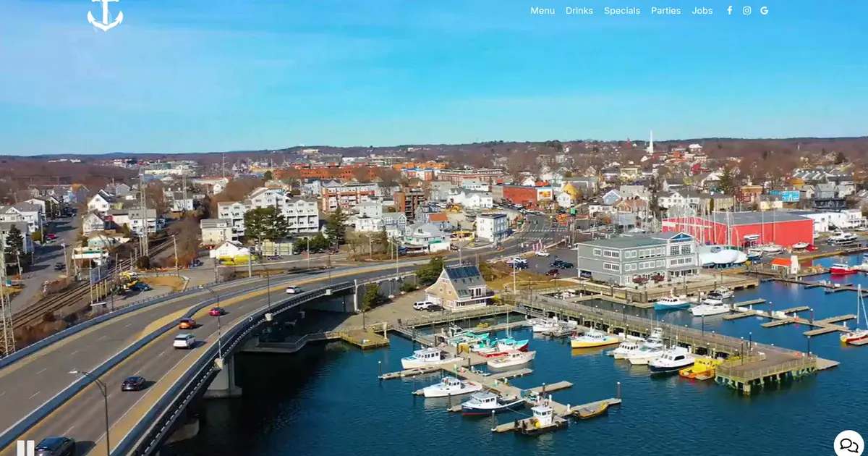The height and width of the screenshot is (456, 868).
Task: Toggle video playback with the pause bars
Action: (x=25, y=448)
